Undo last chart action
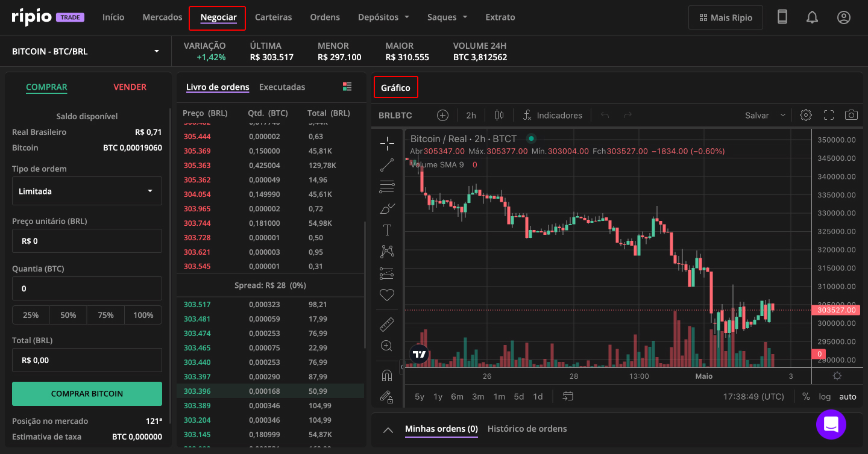 [x=605, y=115]
